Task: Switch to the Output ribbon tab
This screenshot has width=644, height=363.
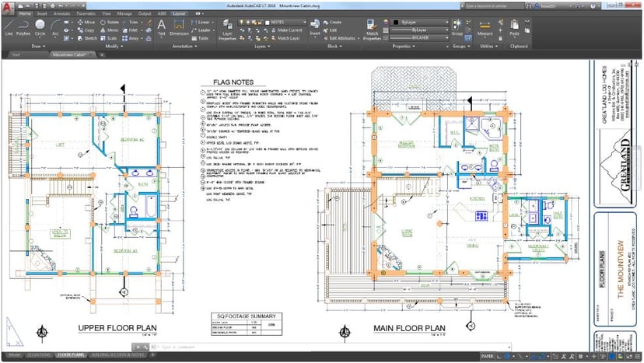Action: (145, 13)
